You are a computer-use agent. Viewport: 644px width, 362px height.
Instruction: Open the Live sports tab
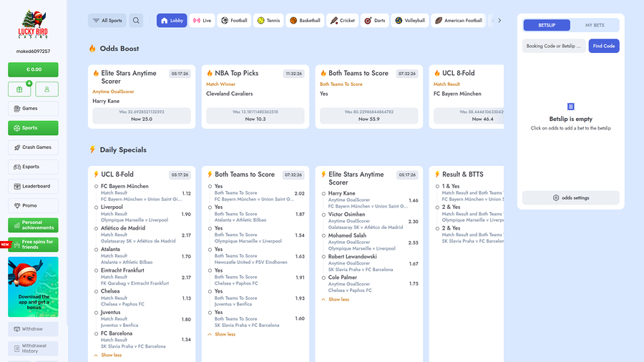point(202,21)
